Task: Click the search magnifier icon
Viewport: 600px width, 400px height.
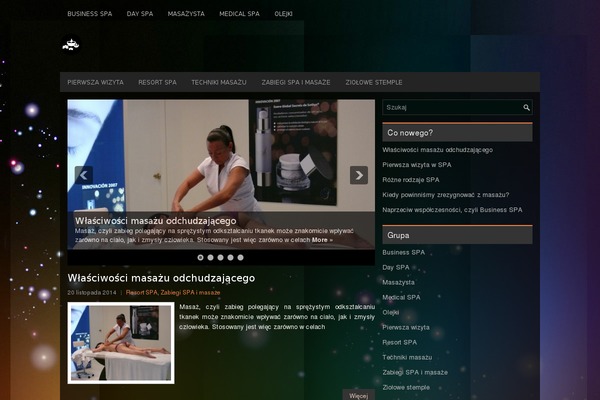Action: 526,107
